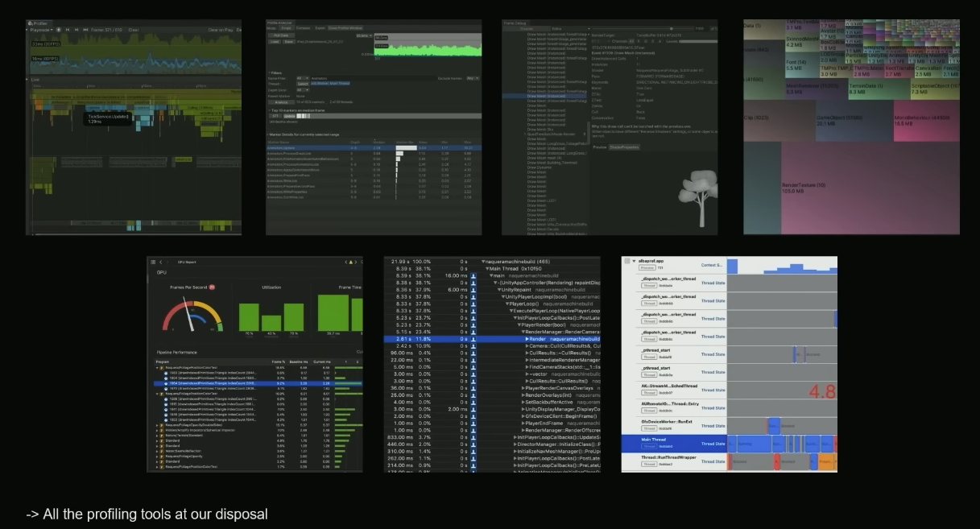Screen dimensions: 980x529
Task: Click person icon on GfxDeviceClient::BeginFrame row
Action: coord(473,416)
